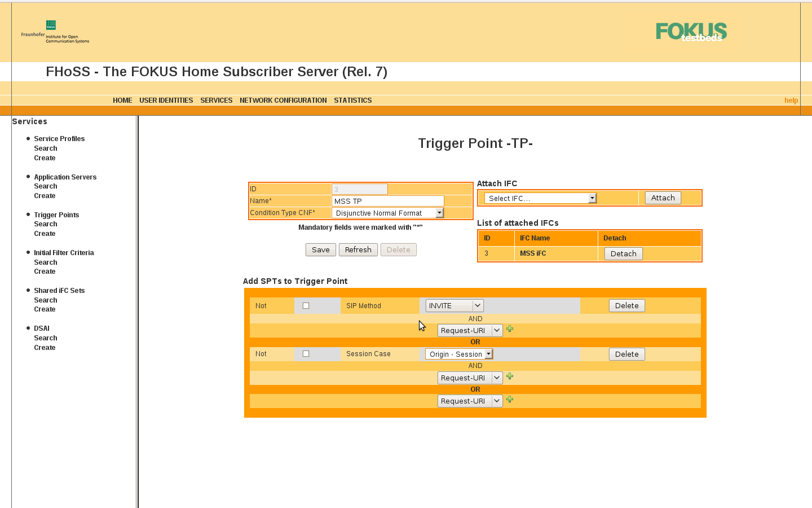The image size is (812, 508).
Task: Create under Shared iFC Sets
Action: click(45, 309)
